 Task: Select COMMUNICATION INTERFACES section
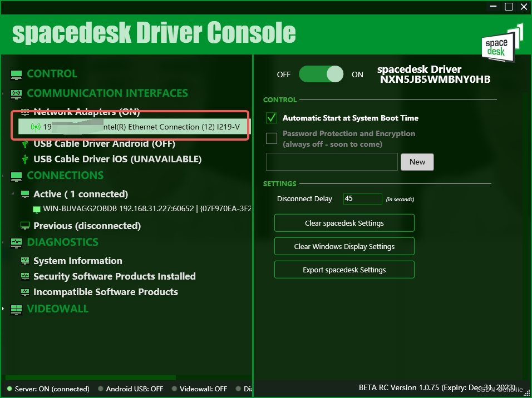click(107, 93)
